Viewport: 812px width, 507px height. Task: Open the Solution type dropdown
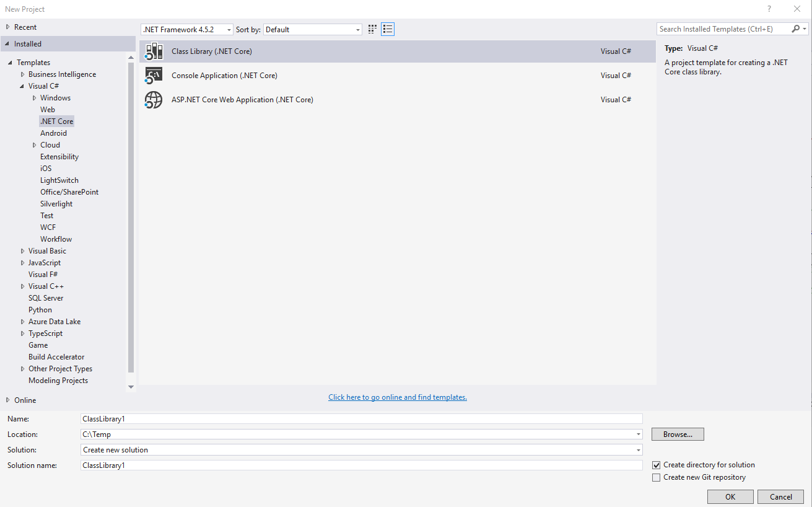point(639,450)
